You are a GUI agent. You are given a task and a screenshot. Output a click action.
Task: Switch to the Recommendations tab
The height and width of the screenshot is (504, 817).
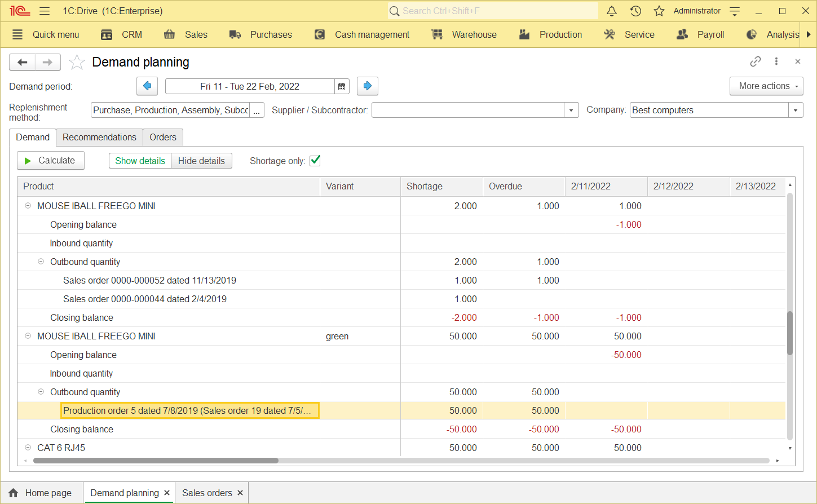[x=99, y=137]
